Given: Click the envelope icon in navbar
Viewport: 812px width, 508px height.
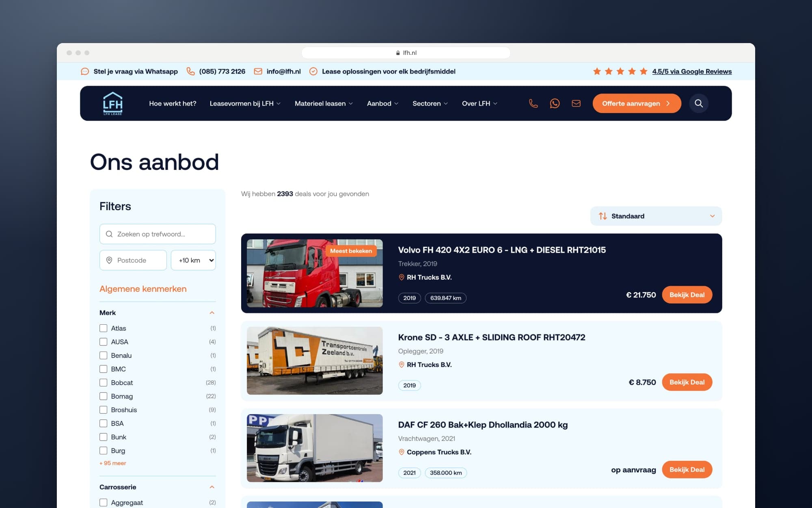Looking at the screenshot, I should 576,103.
